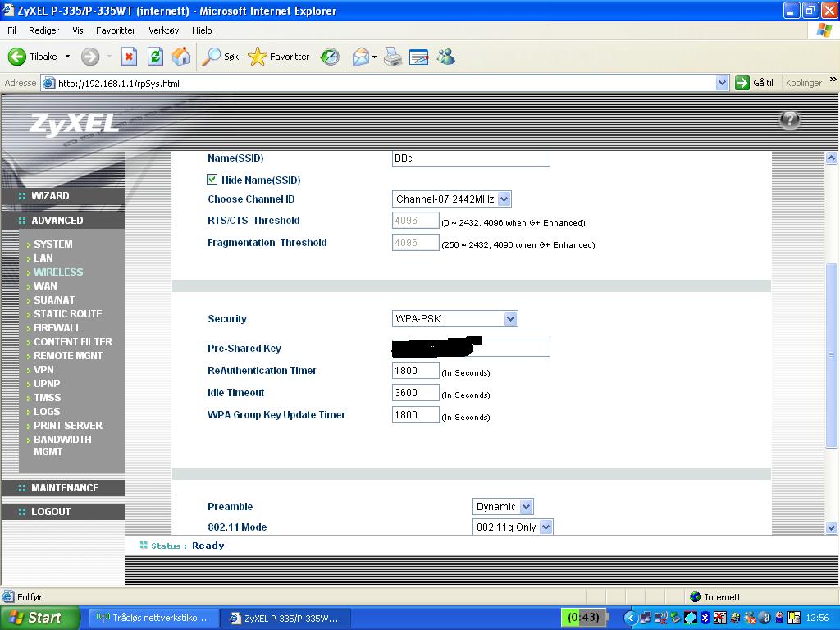Open the SUA/NAT page
Image resolution: width=840 pixels, height=630 pixels.
click(x=54, y=300)
